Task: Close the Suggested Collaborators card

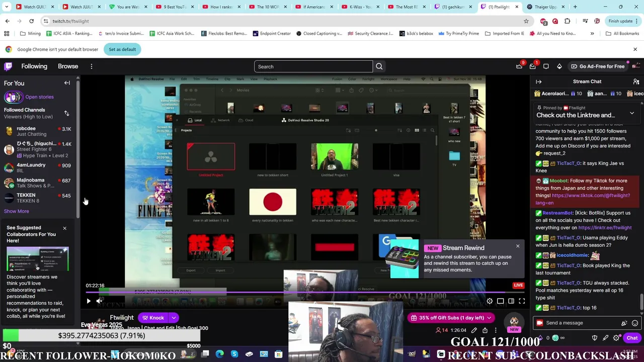Action: (64, 228)
